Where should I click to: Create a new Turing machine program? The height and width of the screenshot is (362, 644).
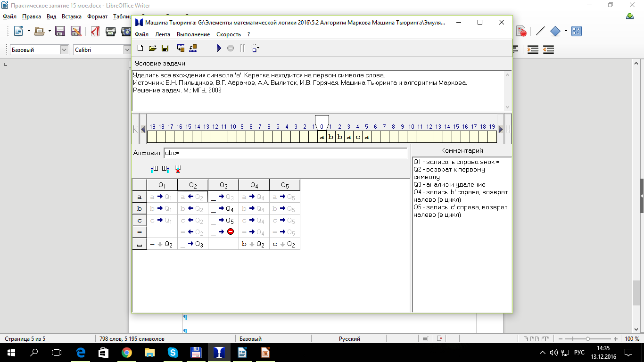(140, 48)
